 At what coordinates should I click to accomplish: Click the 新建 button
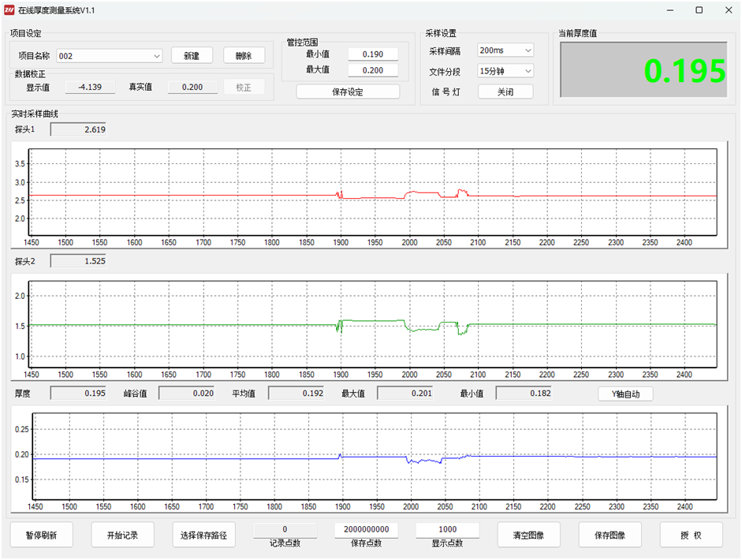(x=192, y=56)
